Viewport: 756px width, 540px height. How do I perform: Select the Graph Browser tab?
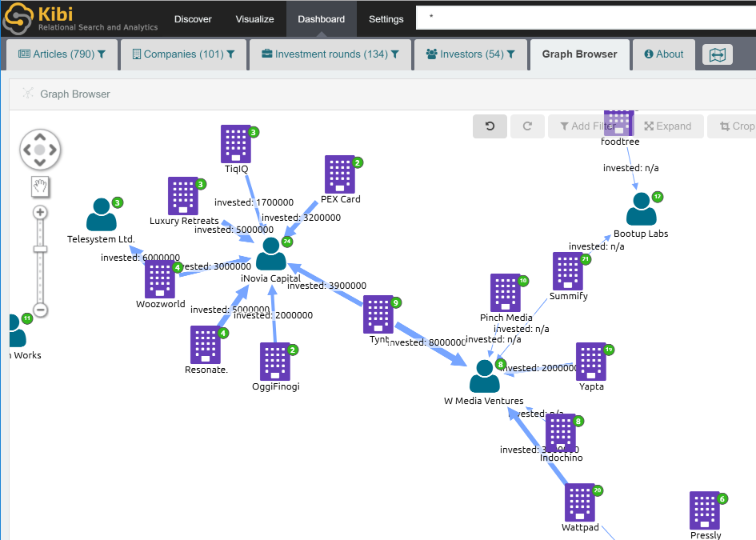[x=579, y=54]
